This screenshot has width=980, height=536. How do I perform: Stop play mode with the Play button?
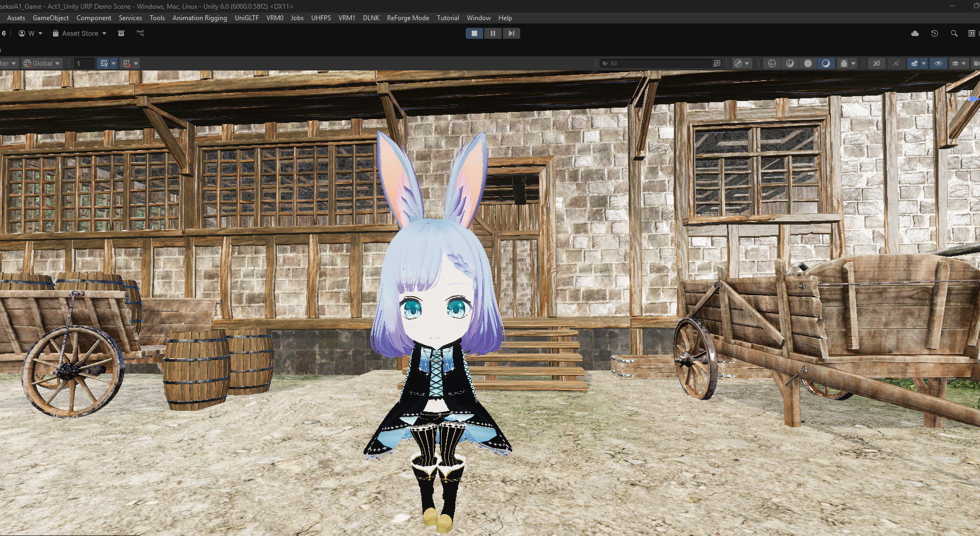click(x=474, y=33)
